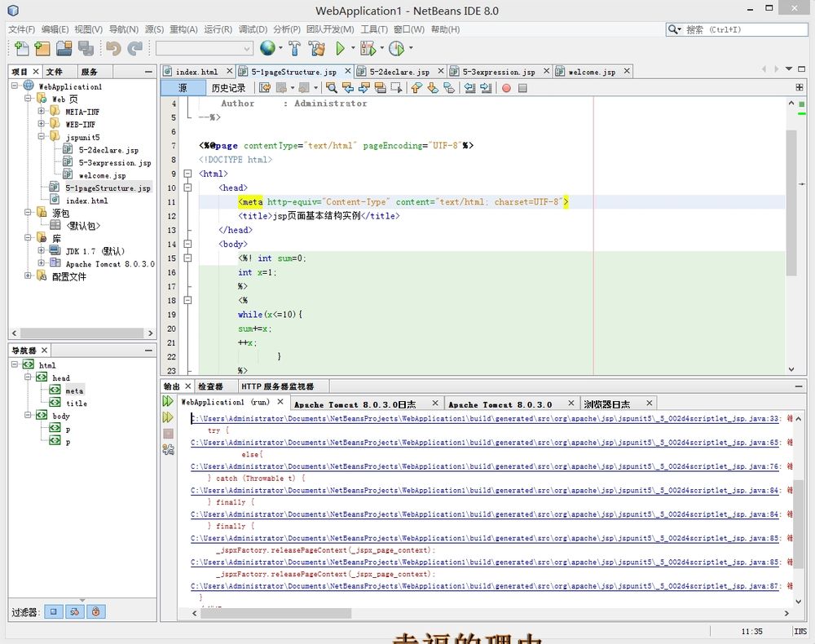Click the red start macro recording icon
This screenshot has height=644, width=815.
(506, 88)
